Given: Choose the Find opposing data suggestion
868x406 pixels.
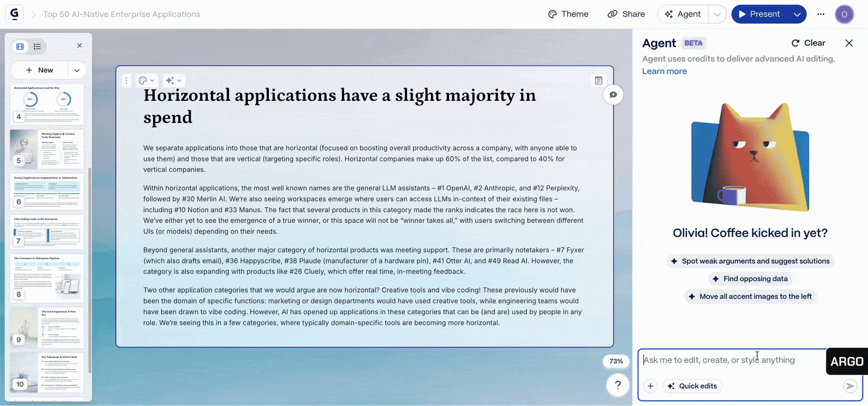Looking at the screenshot, I should point(750,279).
